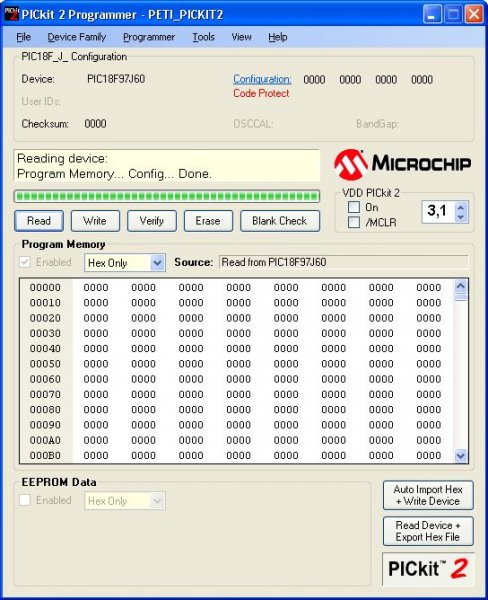
Task: Click the Microchip logo
Action: click(402, 165)
